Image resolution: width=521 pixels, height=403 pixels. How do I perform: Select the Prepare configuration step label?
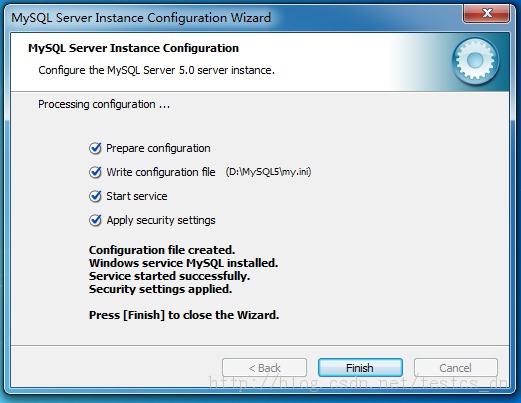[x=158, y=148]
